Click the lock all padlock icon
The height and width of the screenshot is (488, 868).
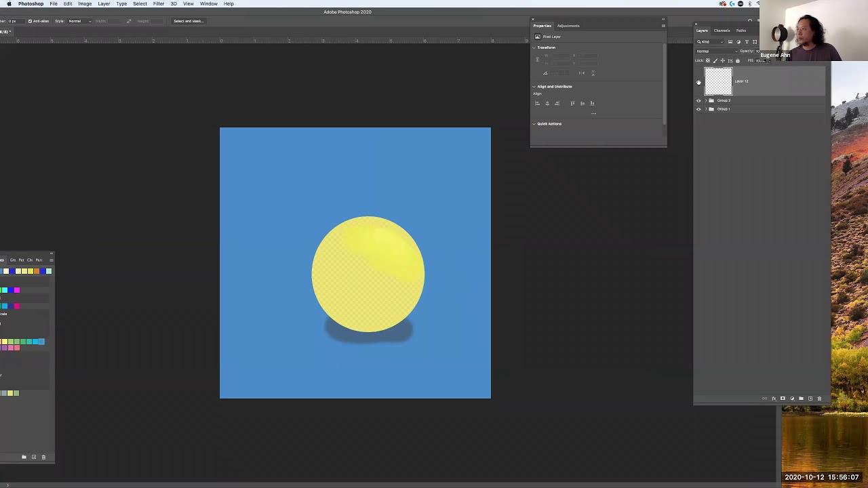click(738, 61)
